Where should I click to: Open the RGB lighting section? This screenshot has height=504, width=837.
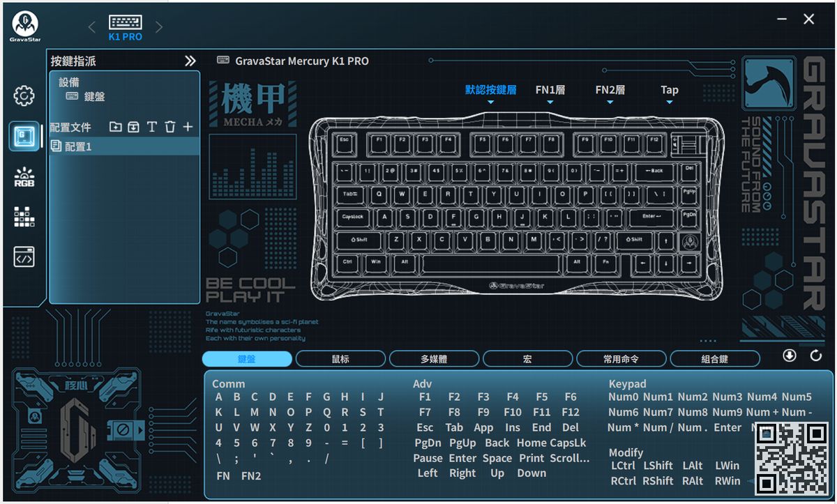[x=24, y=176]
